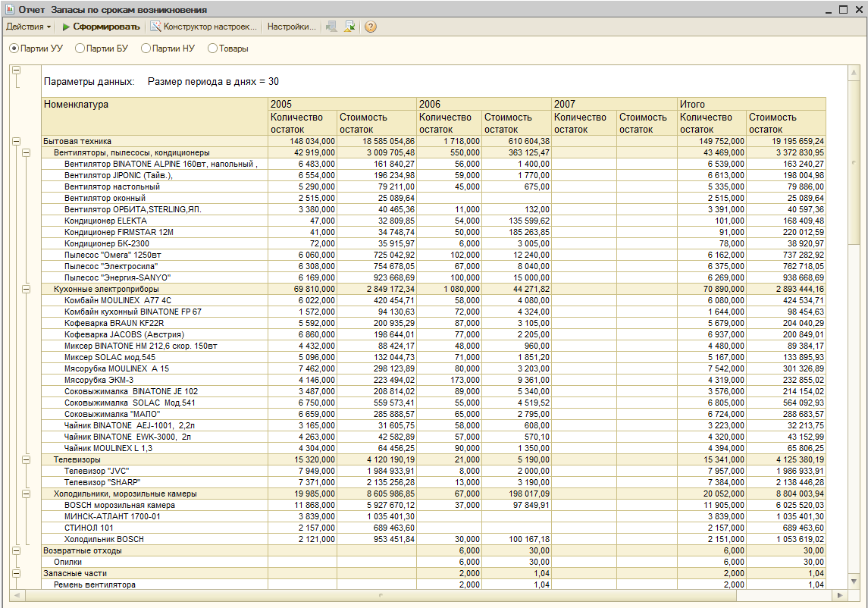The width and height of the screenshot is (868, 608).
Task: Collapse Вентиляторы, пылесосы, кондиционеры subgroup
Action: click(26, 153)
